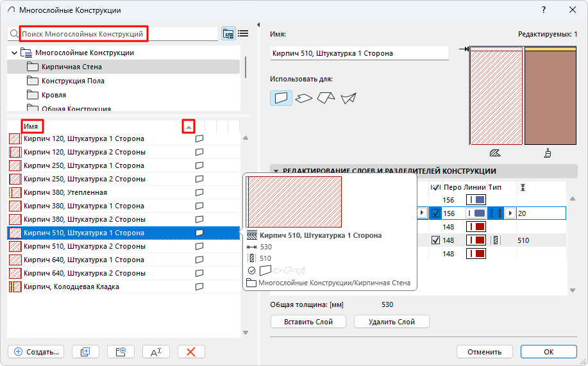
Task: Click wall icon of Кирпич 120, Штукатурка 1 Сторона
Action: 199,138
